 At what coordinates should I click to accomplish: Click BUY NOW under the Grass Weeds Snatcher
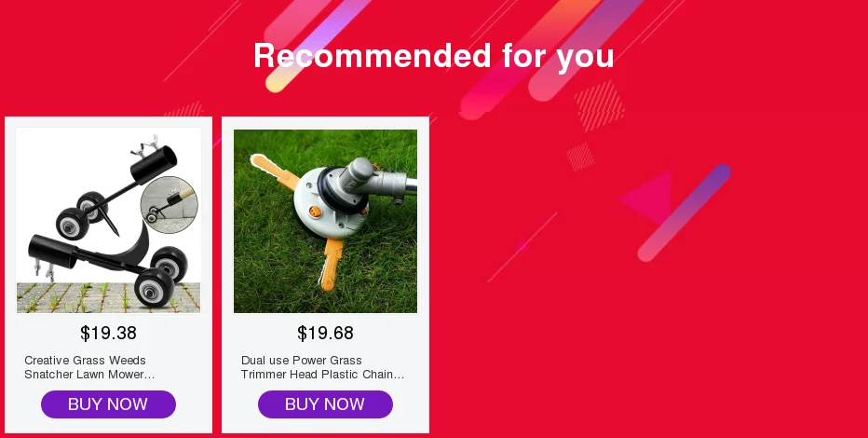[x=108, y=404]
